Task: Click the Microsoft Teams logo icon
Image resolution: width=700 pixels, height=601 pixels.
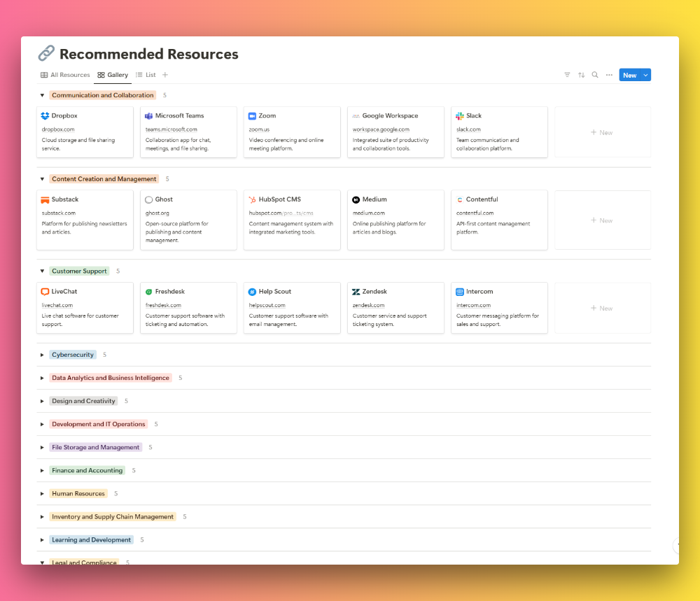Action: (x=148, y=115)
